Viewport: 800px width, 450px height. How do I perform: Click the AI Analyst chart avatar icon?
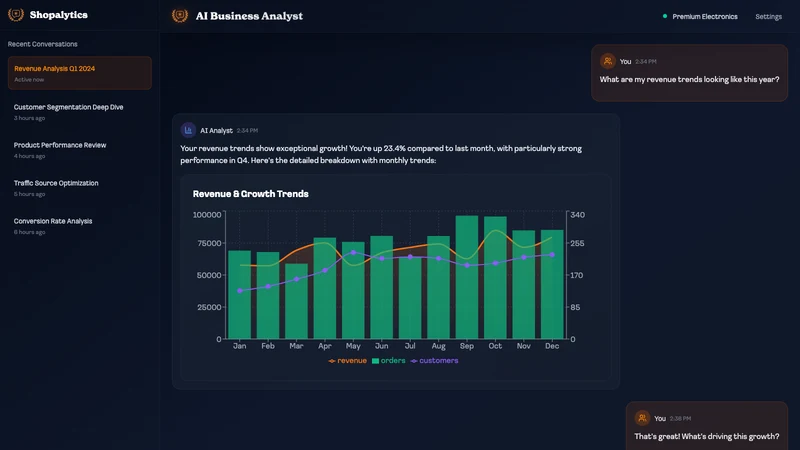188,130
